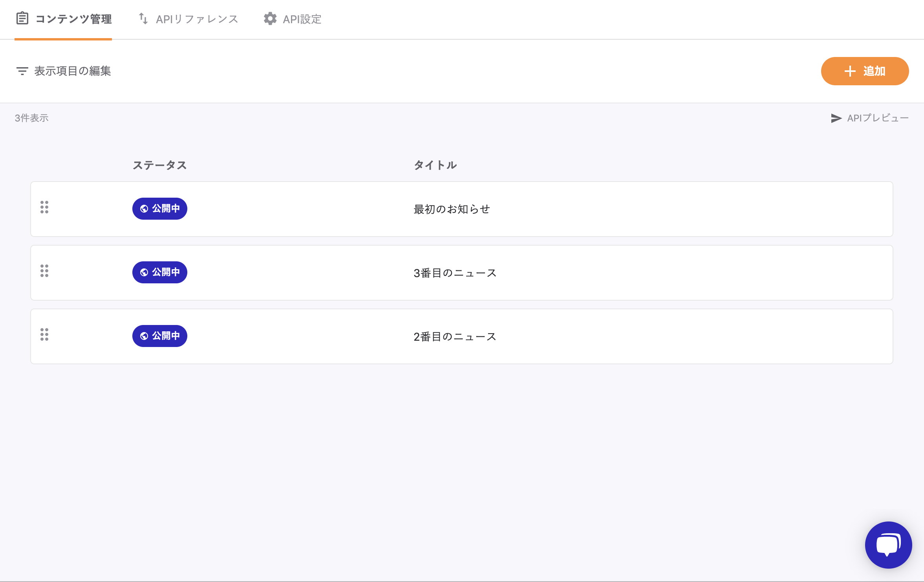This screenshot has width=924, height=582.
Task: Click 公開中 badge on 最初のお知らせ
Action: (160, 209)
